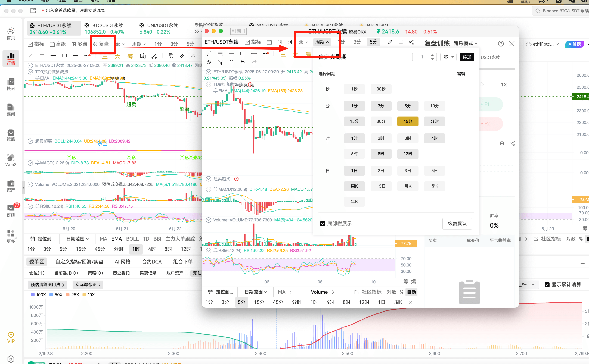
Task: Collapse the 超卖超买 indicator toggle in replay window
Action: (208, 179)
